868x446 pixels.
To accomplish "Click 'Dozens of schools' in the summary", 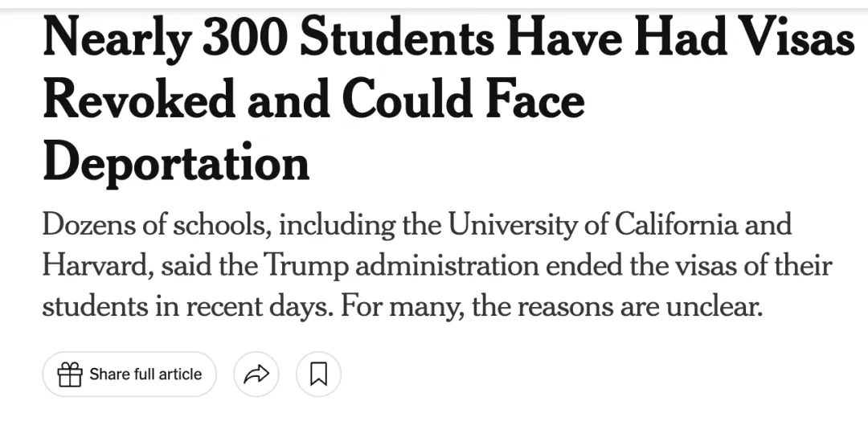I will [x=157, y=225].
